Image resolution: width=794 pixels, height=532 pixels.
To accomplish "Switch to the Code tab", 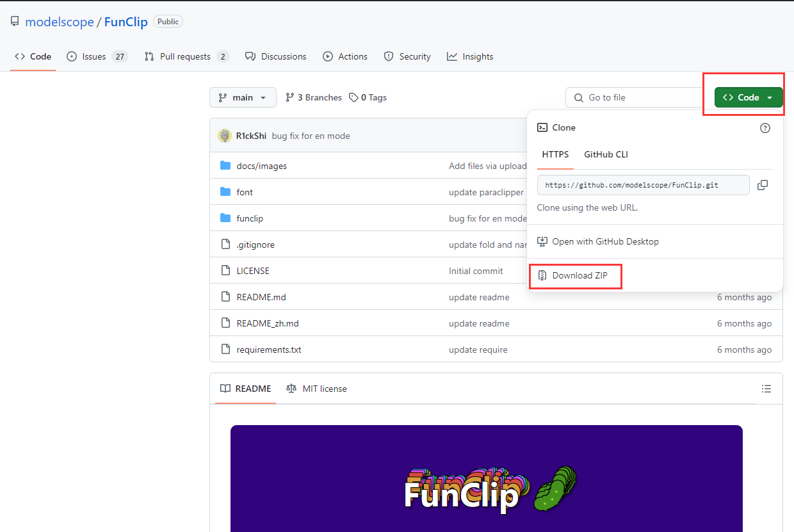I will tap(33, 56).
